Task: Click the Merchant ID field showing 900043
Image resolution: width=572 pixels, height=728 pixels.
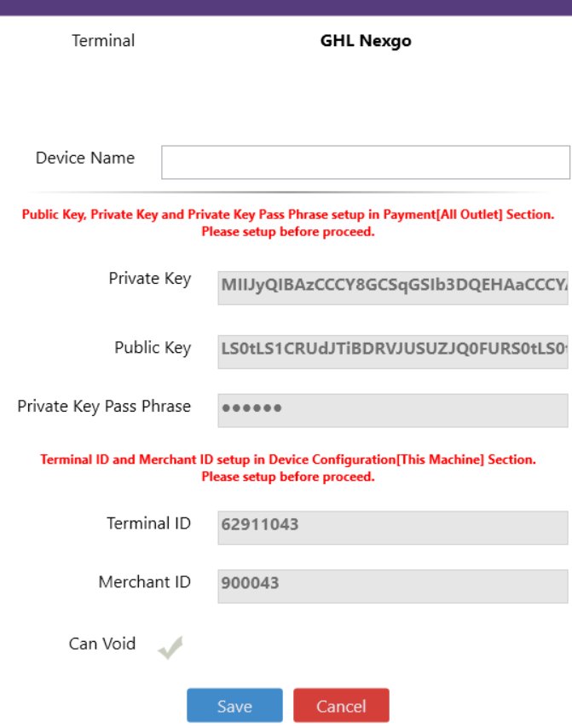Action: [x=393, y=583]
